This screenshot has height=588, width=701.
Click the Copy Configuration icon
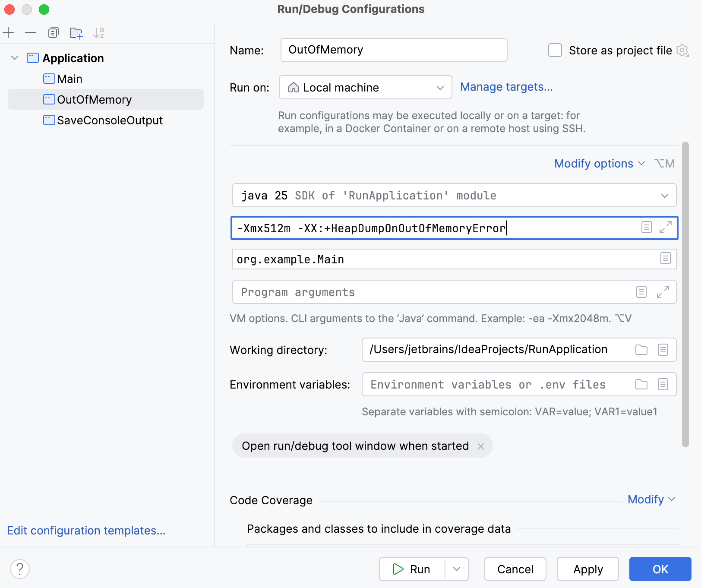tap(53, 33)
